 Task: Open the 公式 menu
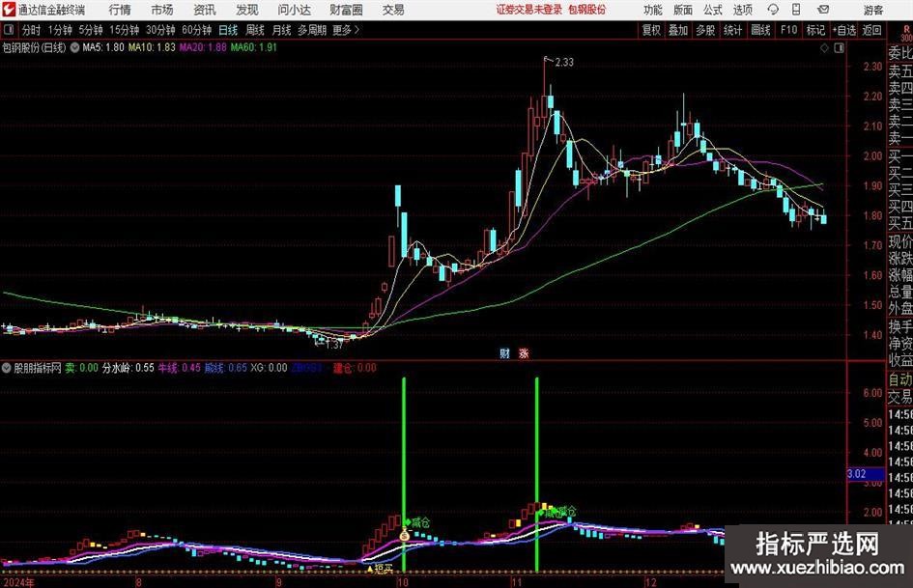pyautogui.click(x=713, y=10)
